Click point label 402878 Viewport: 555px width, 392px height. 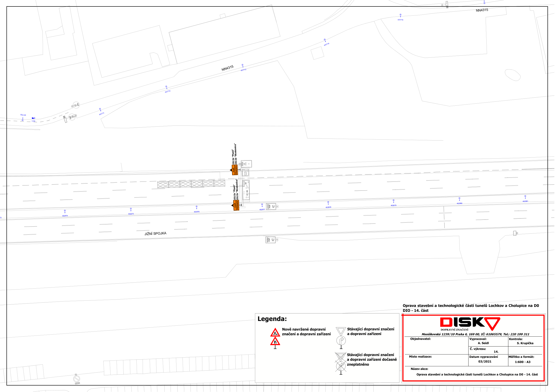[328, 207]
